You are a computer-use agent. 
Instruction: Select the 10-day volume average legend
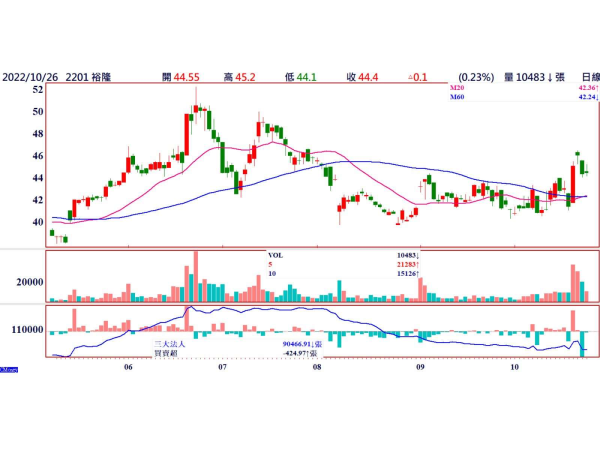click(272, 274)
